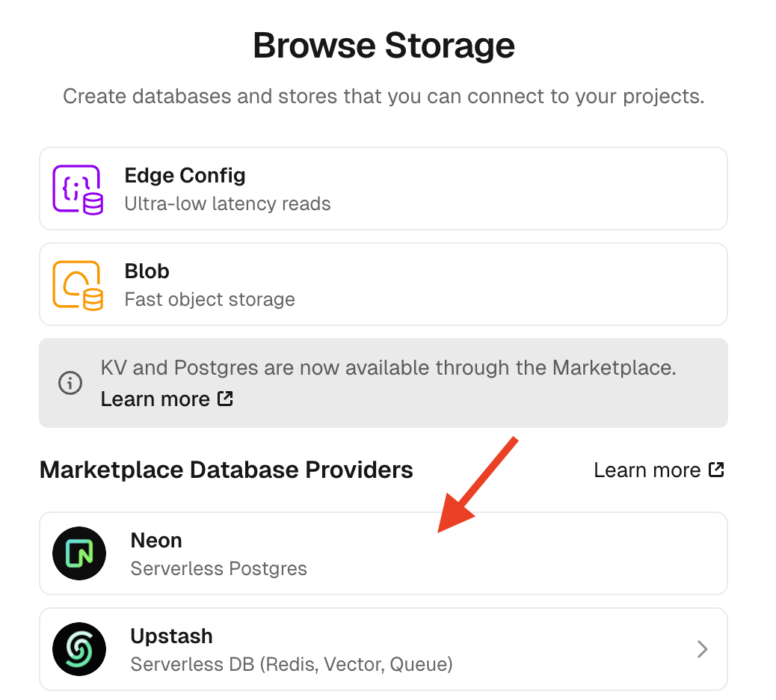Image resolution: width=776 pixels, height=700 pixels.
Task: Click the "Fast object storage" description
Action: point(209,299)
